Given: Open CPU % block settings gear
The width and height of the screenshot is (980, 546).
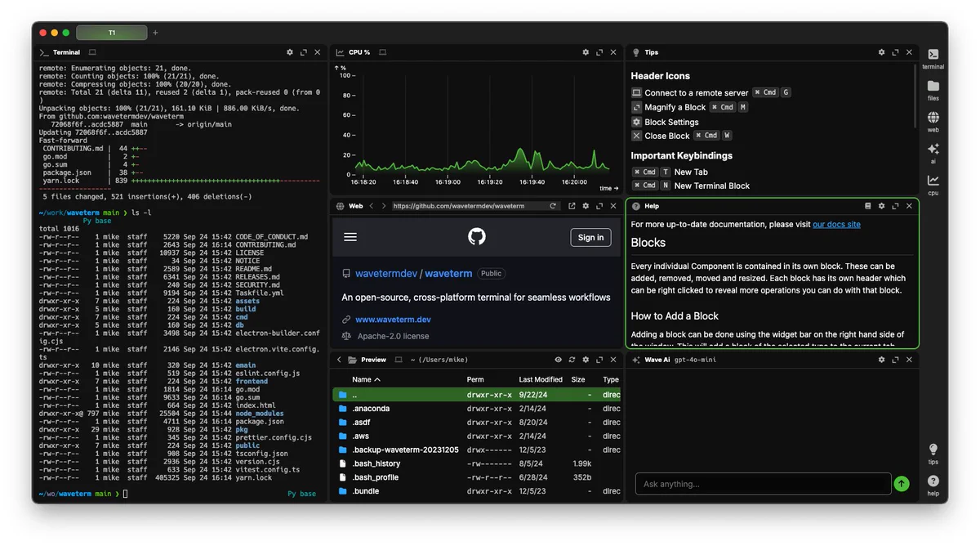Looking at the screenshot, I should (586, 52).
